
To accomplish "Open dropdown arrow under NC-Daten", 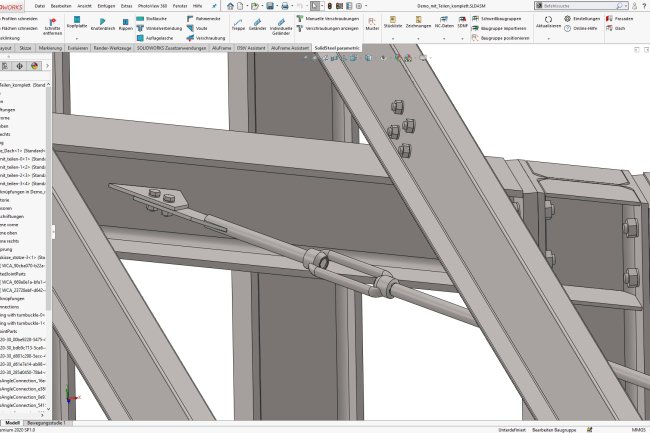I will (x=444, y=39).
